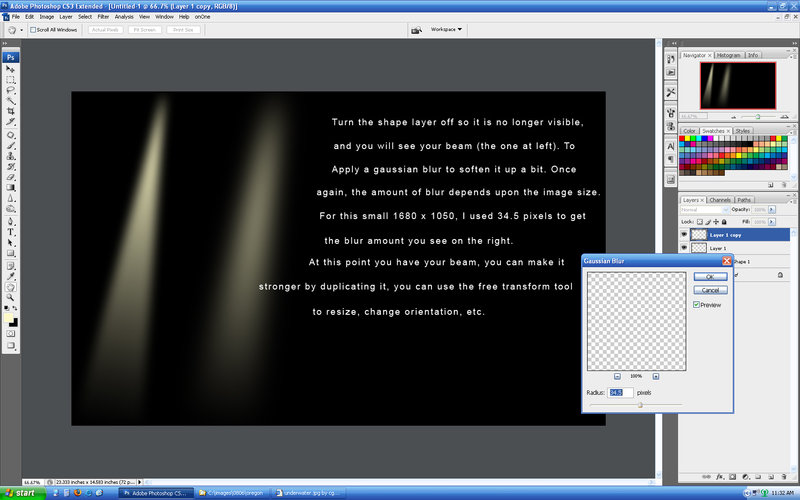This screenshot has height=500, width=800.
Task: Select the Rectangular Marquee tool
Action: click(11, 80)
